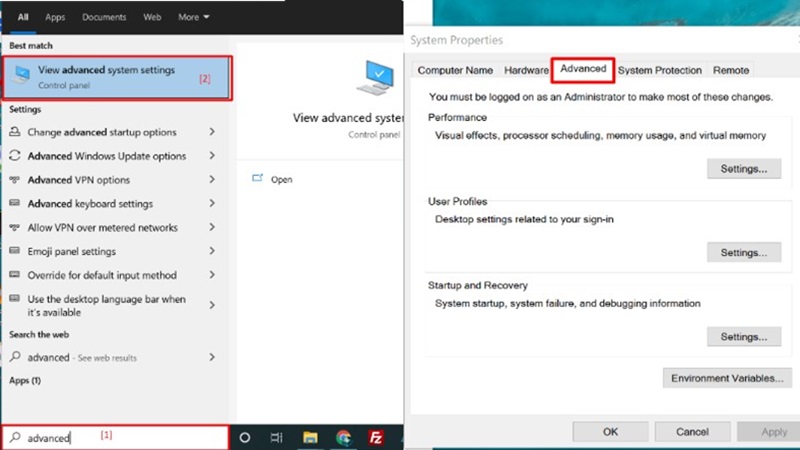
Task: Expand Emoji panel settings chevron
Action: 212,251
